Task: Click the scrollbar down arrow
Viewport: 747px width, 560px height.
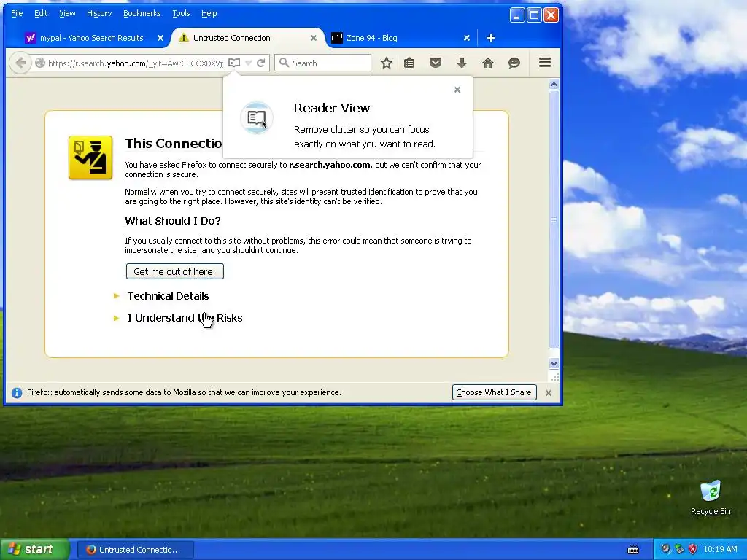Action: click(x=554, y=364)
